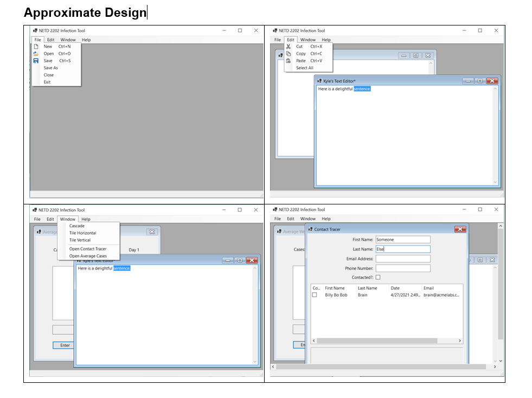This screenshot has height=398, width=532.
Task: Choose Select All from the Edit menu
Action: 305,68
